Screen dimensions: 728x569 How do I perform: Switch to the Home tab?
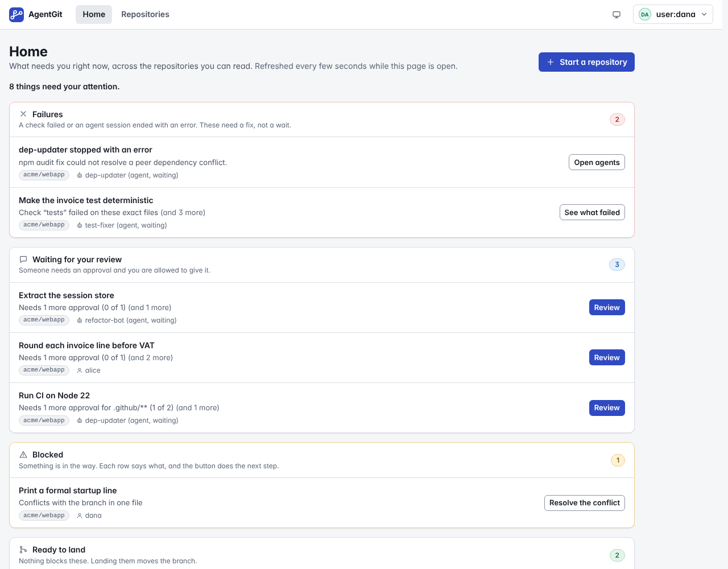click(94, 14)
